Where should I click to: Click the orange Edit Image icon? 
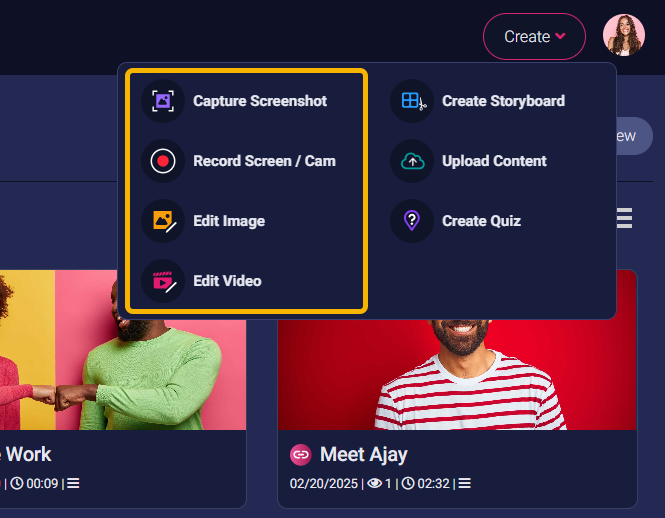(163, 221)
